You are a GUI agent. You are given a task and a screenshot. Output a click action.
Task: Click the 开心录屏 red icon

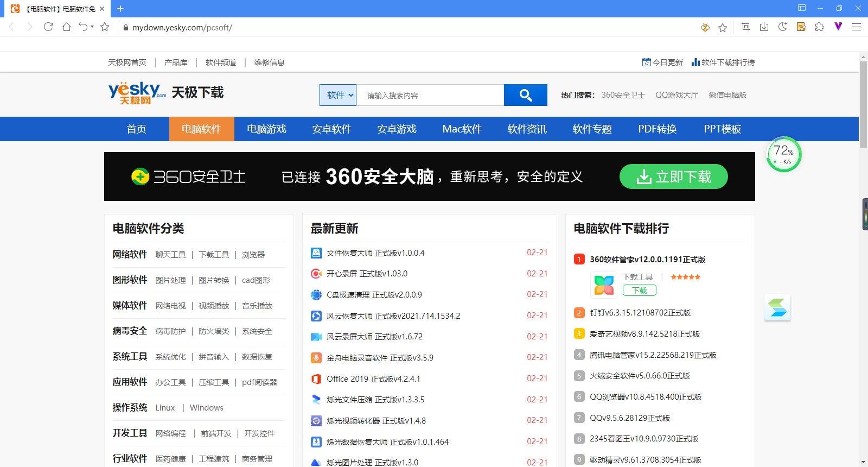click(x=316, y=274)
